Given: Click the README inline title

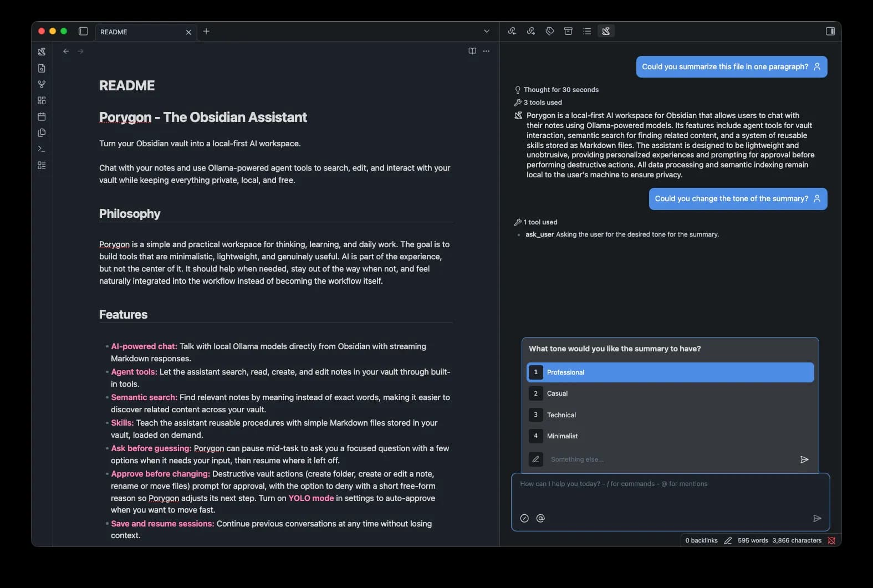Looking at the screenshot, I should (127, 86).
